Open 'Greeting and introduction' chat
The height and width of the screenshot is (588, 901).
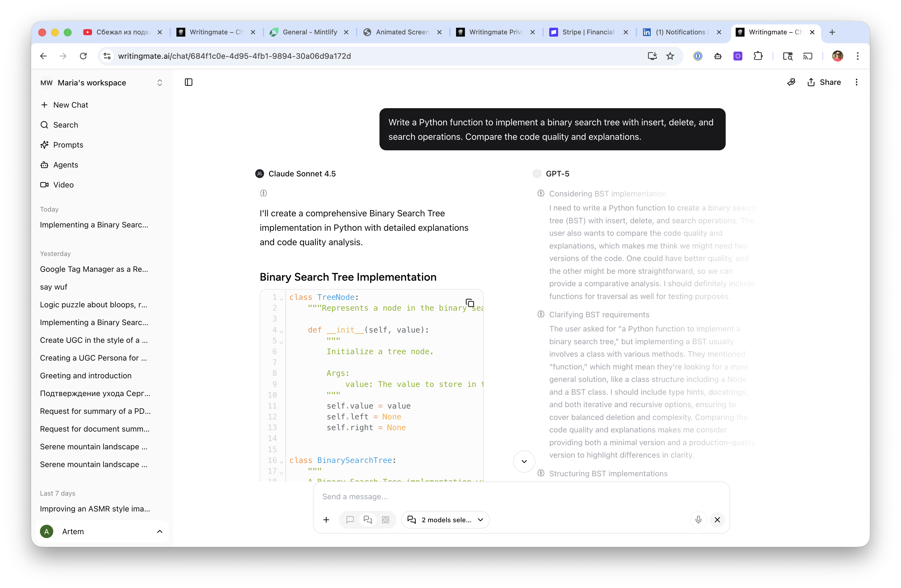click(x=85, y=375)
